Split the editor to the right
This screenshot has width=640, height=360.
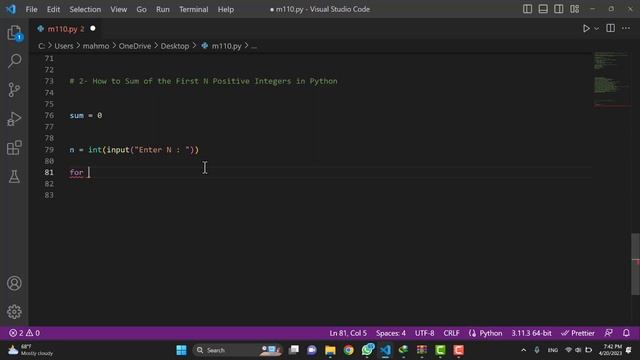(611, 28)
